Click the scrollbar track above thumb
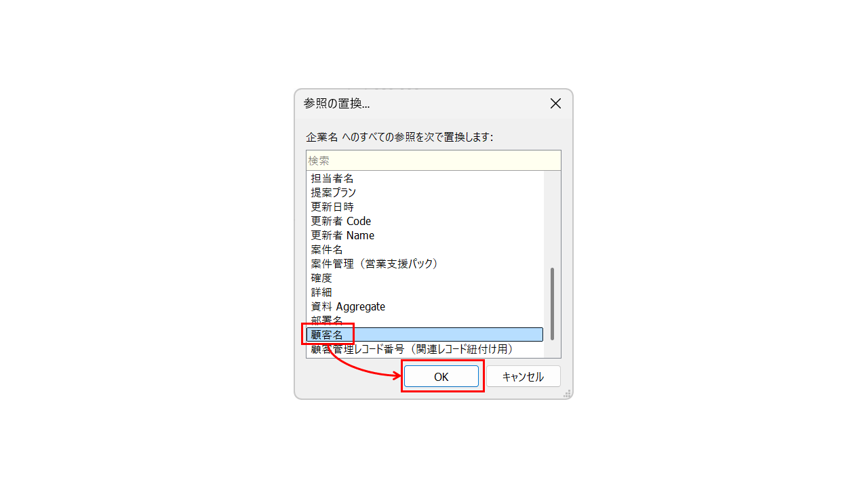This screenshot has height=488, width=868. pos(552,219)
